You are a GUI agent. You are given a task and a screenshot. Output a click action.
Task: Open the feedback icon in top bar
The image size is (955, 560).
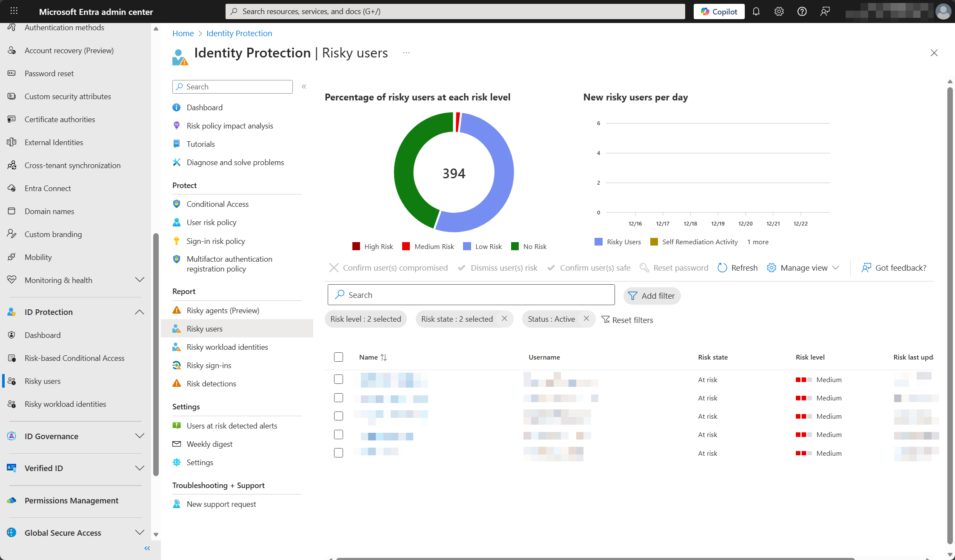coord(825,11)
